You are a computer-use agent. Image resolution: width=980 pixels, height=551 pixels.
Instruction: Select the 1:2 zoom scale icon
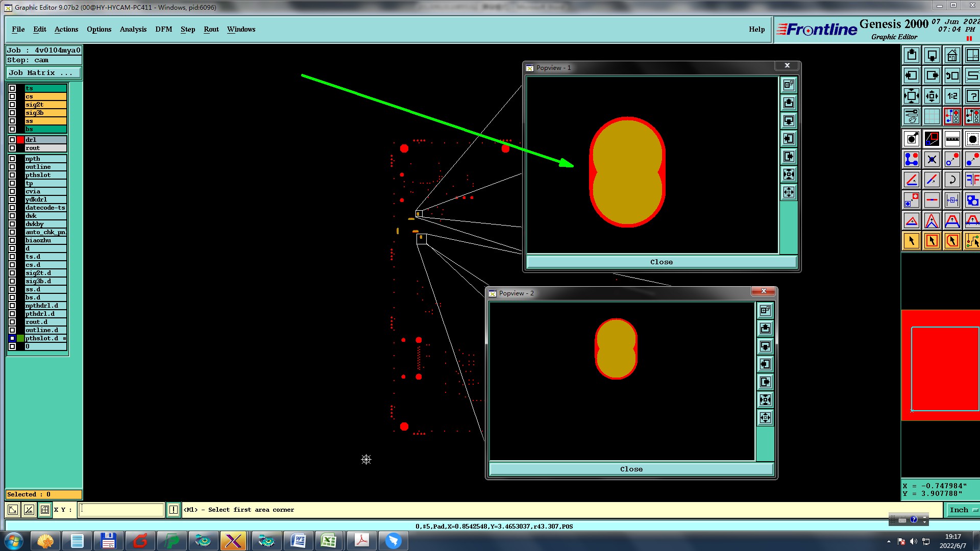coord(952,96)
